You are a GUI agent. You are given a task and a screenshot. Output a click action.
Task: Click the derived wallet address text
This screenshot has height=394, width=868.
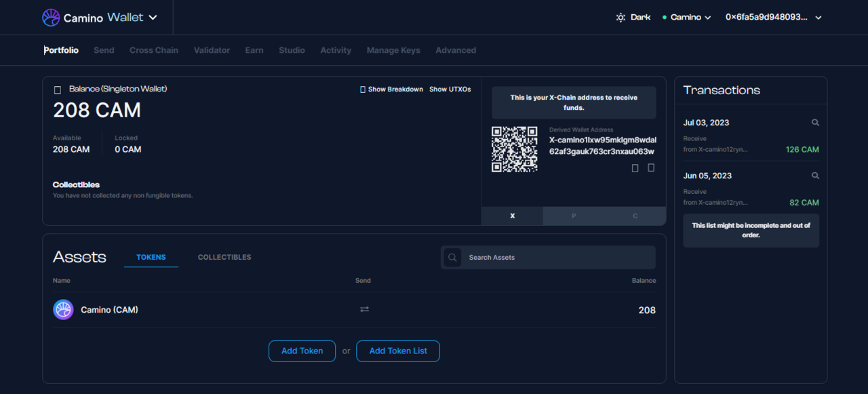pyautogui.click(x=602, y=145)
